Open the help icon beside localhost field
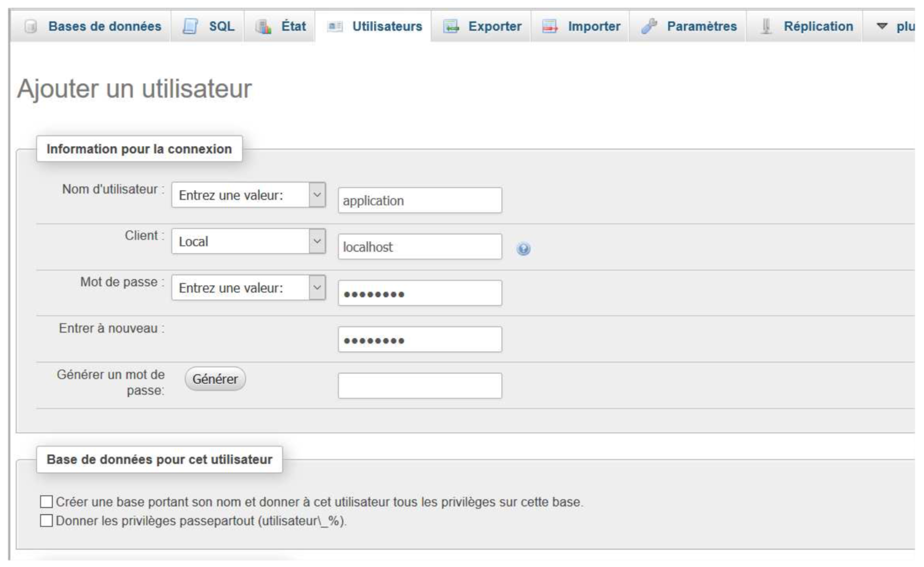The width and height of the screenshot is (924, 567). 523,249
